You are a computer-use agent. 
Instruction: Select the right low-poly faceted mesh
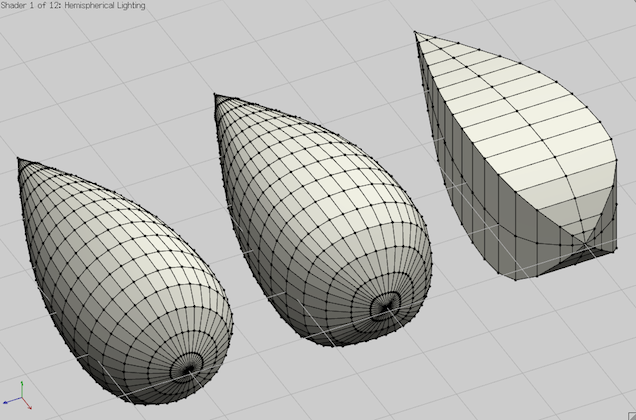[516, 156]
